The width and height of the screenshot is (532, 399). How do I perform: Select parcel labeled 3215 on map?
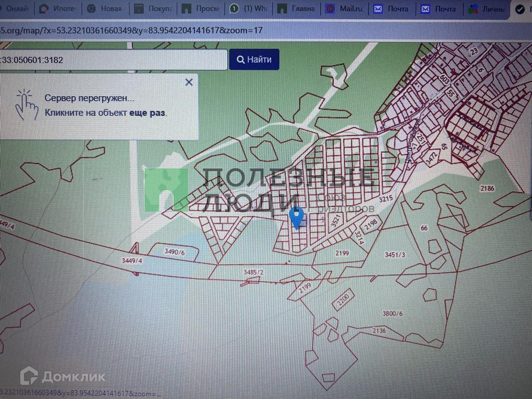pos(386,199)
